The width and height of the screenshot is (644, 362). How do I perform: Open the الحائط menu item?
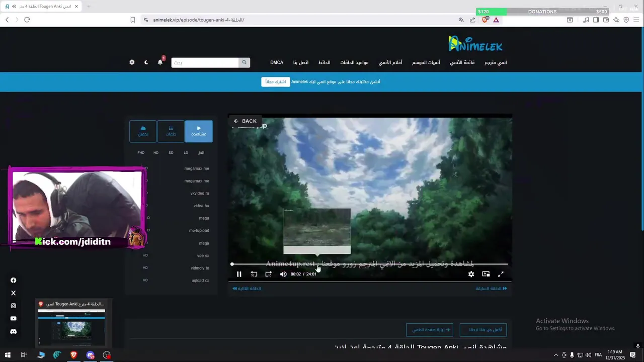(324, 62)
